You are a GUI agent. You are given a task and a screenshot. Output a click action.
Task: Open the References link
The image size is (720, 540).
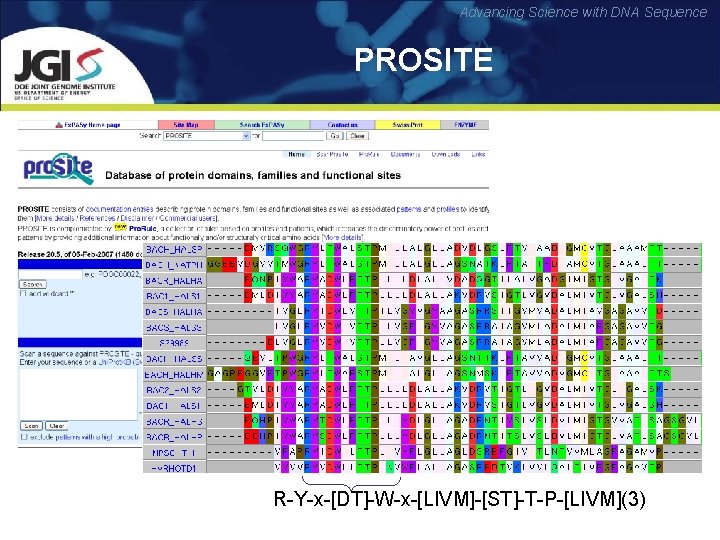tap(97, 218)
